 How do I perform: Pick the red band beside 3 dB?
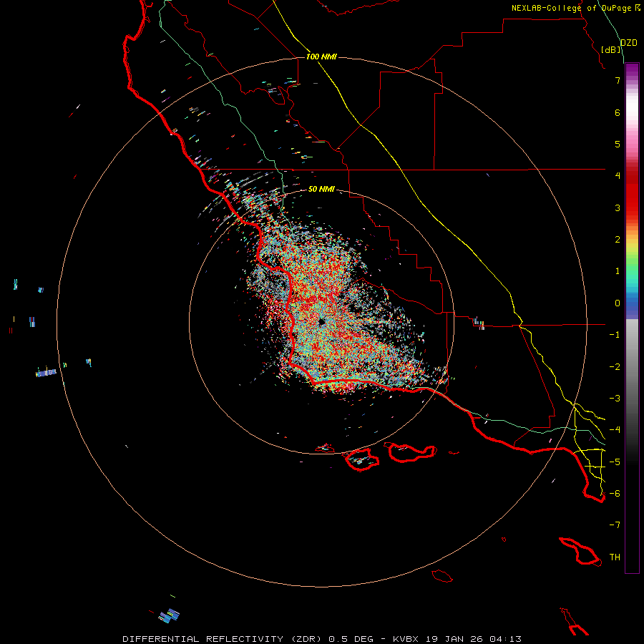tap(632, 208)
